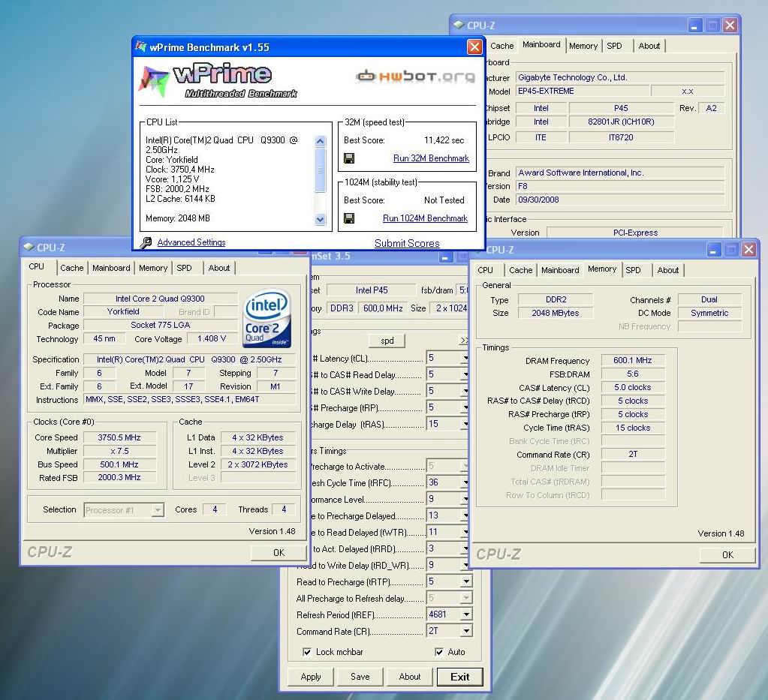The height and width of the screenshot is (700, 768).
Task: Minimize the CPU-Z mainboard window
Action: 694,26
